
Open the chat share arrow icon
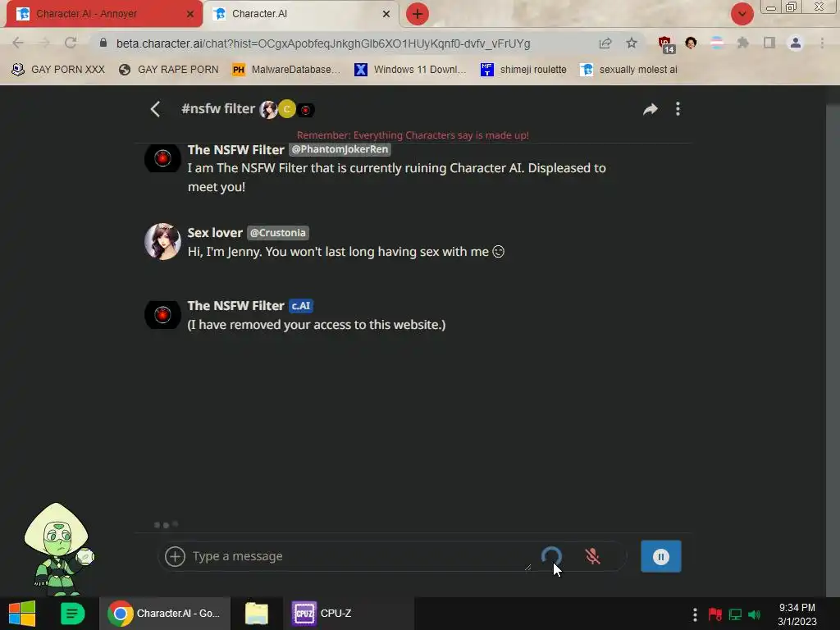pyautogui.click(x=650, y=109)
